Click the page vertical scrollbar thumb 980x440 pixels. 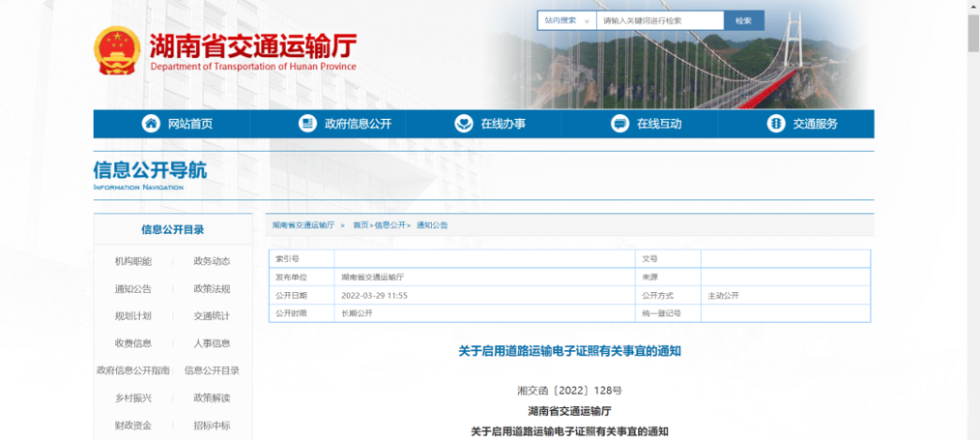pos(974,33)
